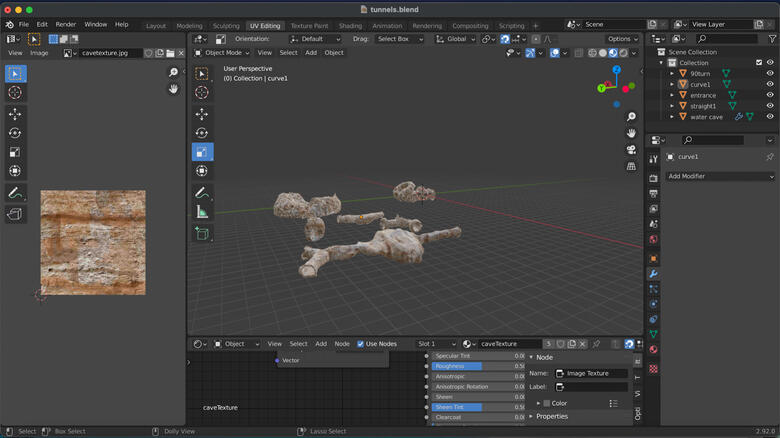Open the Add Modifier dropdown
This screenshot has height=438, width=780.
pos(720,176)
